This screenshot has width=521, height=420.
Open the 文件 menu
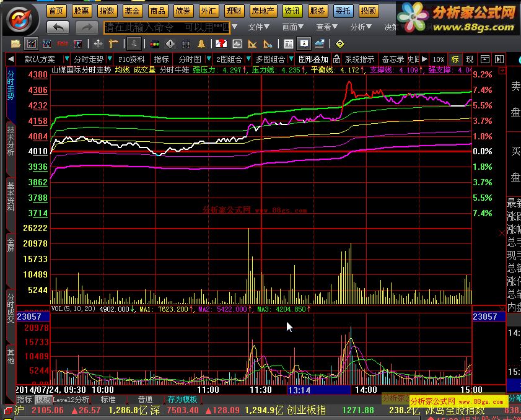click(x=258, y=27)
